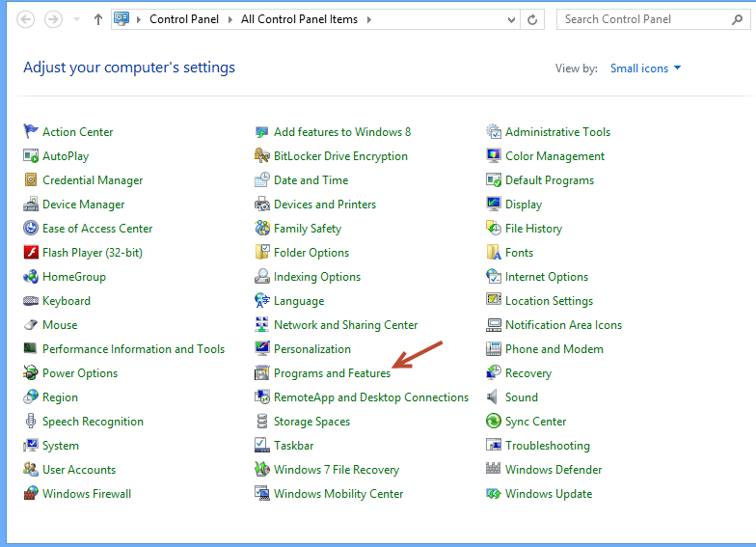The width and height of the screenshot is (756, 547).
Task: Expand the address bar history dropdown arrow
Action: point(511,19)
